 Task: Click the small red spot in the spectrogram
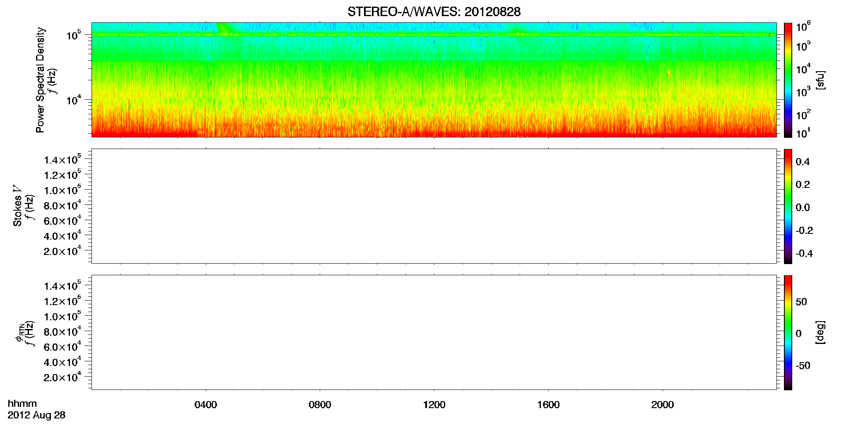pos(668,74)
